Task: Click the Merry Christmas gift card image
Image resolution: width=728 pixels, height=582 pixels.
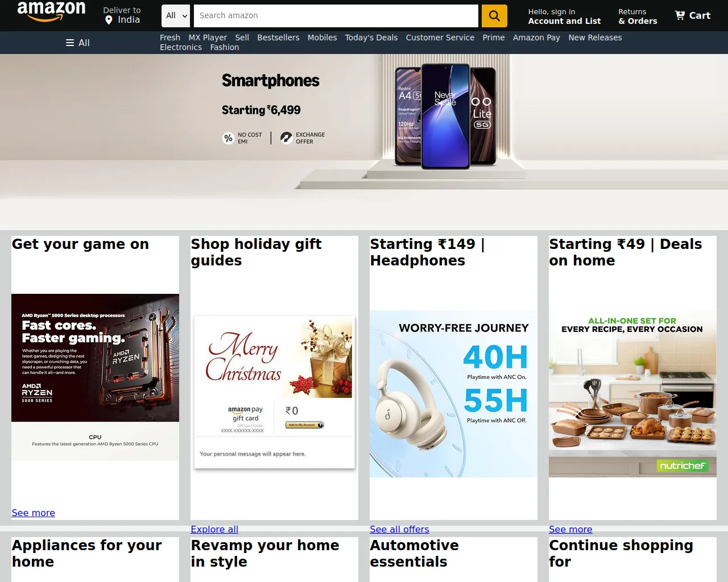Action: tap(274, 393)
